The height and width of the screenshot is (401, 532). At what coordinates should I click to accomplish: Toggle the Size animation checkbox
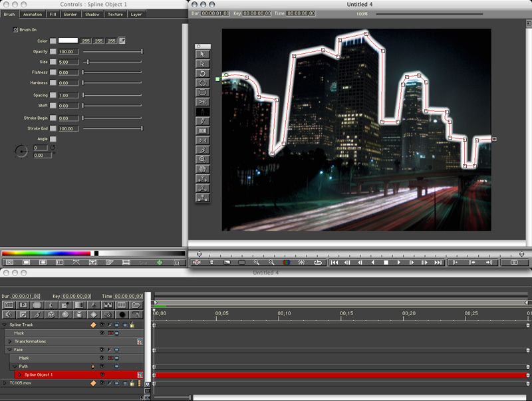tap(53, 62)
